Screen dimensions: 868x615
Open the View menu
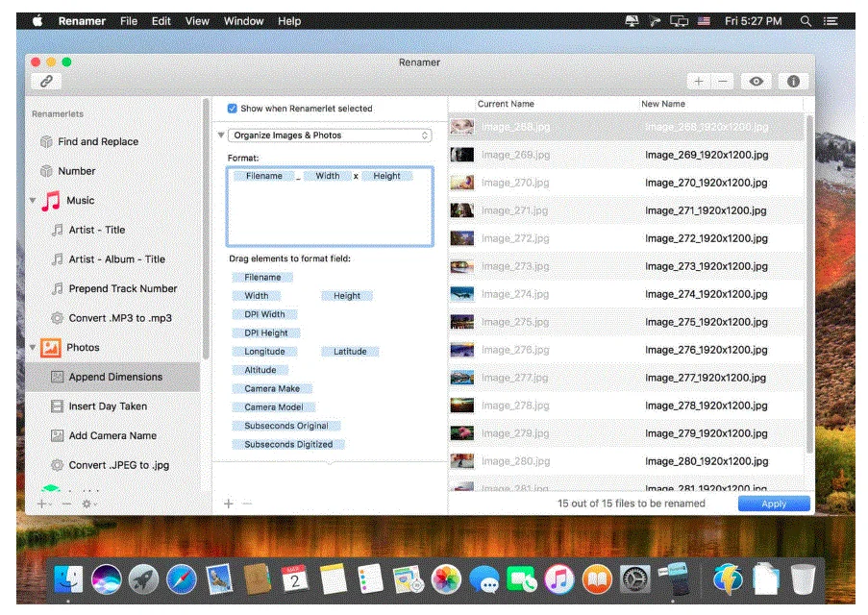tap(197, 21)
